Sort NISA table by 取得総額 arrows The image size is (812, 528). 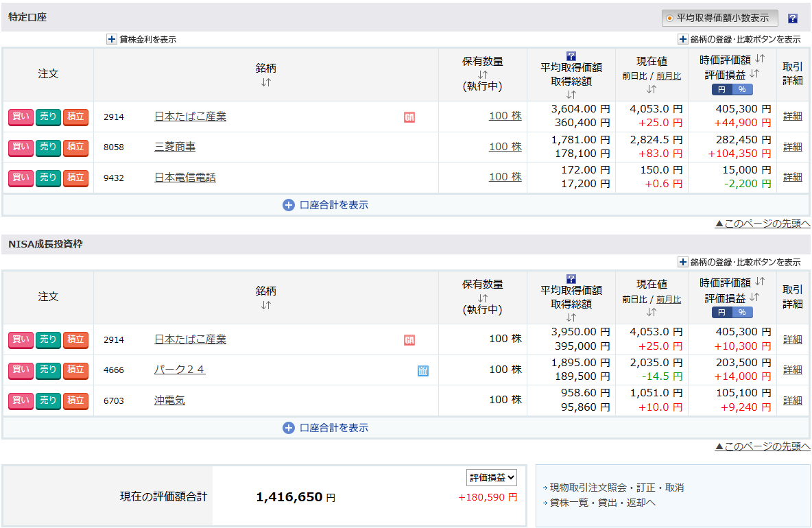(x=571, y=317)
